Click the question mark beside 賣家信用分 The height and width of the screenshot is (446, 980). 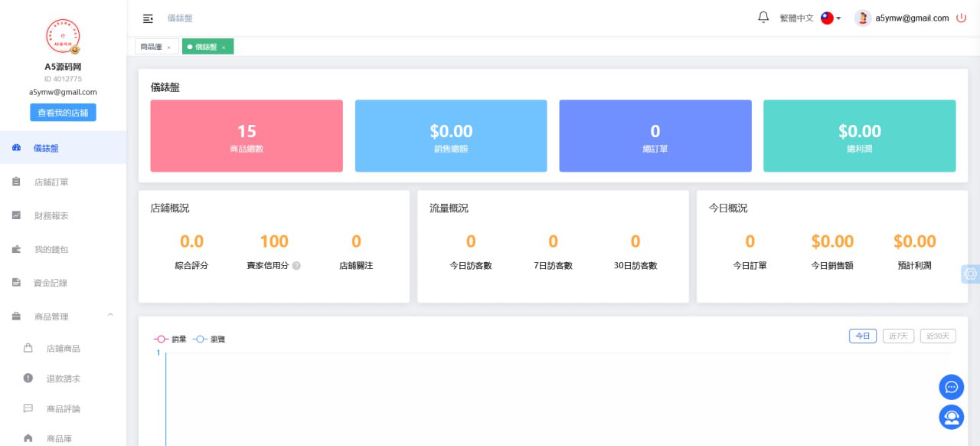(x=297, y=266)
